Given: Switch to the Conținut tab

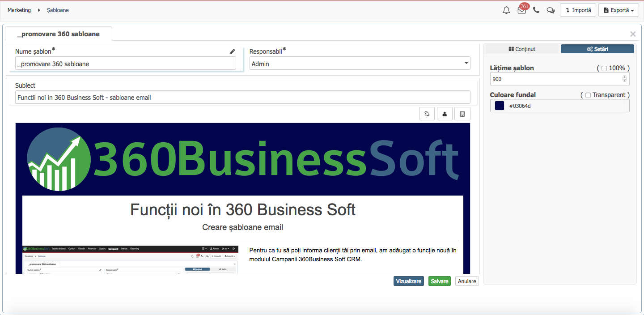Looking at the screenshot, I should click(x=522, y=49).
